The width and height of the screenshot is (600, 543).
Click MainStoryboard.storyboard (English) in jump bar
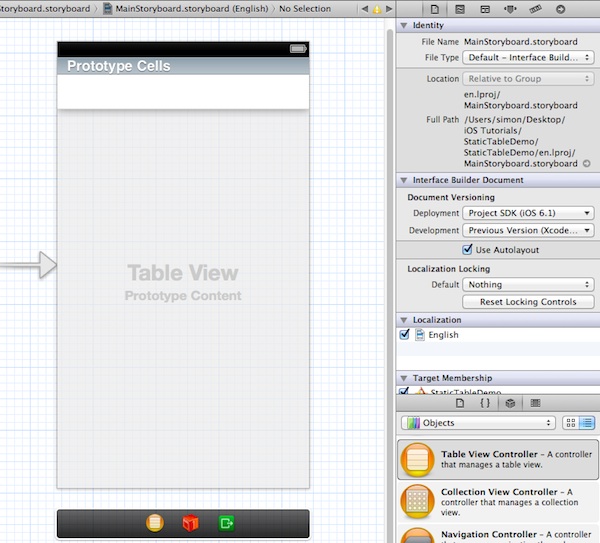[185, 8]
